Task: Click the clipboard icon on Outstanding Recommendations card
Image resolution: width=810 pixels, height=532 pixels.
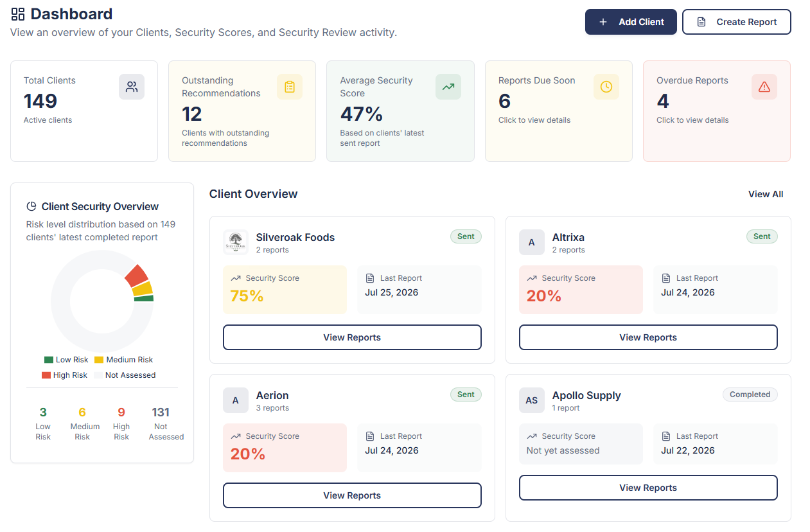Action: [x=290, y=87]
